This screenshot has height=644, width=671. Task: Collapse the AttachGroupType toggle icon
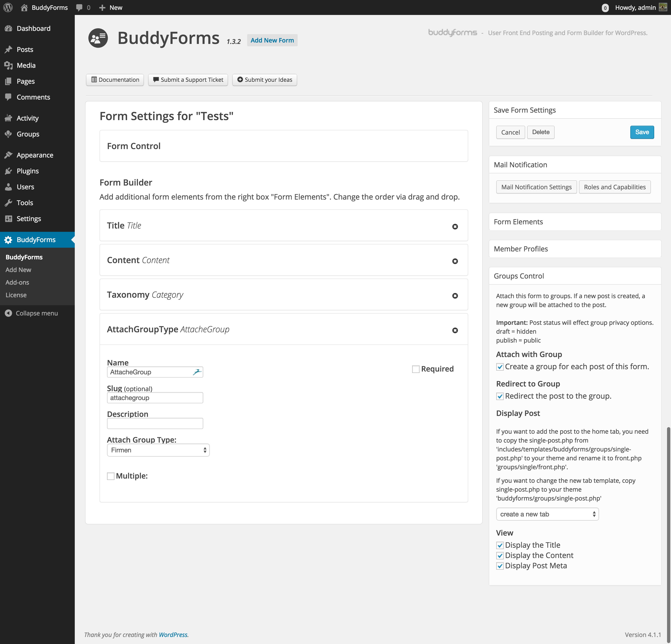455,330
